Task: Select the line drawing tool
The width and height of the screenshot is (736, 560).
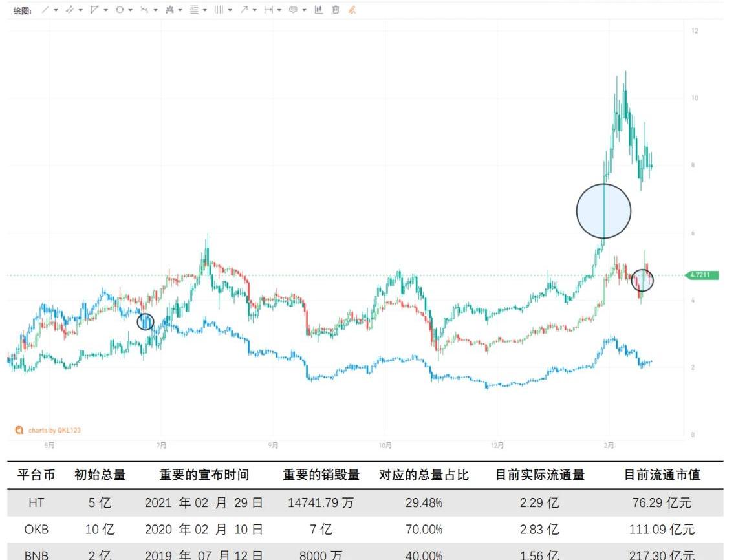Action: pos(45,10)
